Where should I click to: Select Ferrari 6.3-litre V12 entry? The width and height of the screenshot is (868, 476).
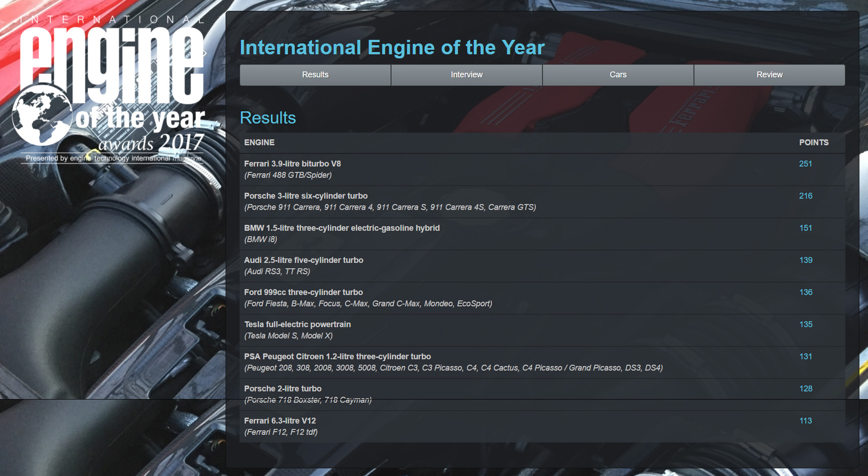click(x=542, y=427)
